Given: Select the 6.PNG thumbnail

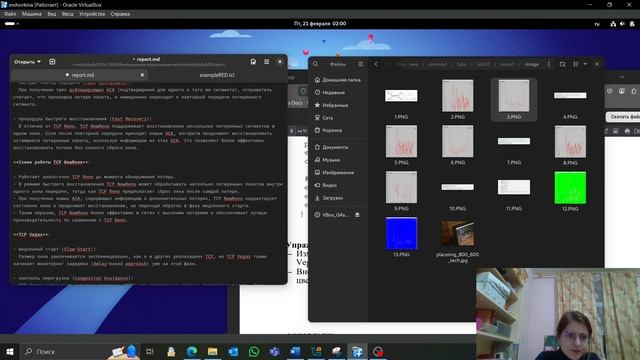Looking at the screenshot, I should coord(458,141).
